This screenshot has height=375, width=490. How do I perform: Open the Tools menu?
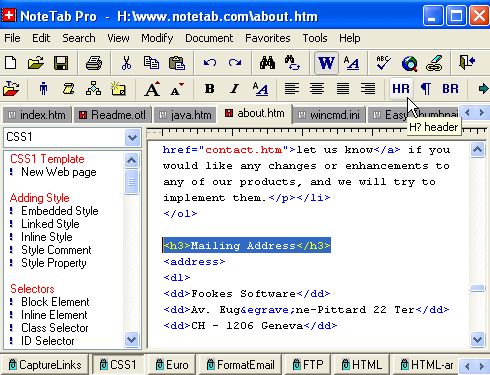(315, 38)
